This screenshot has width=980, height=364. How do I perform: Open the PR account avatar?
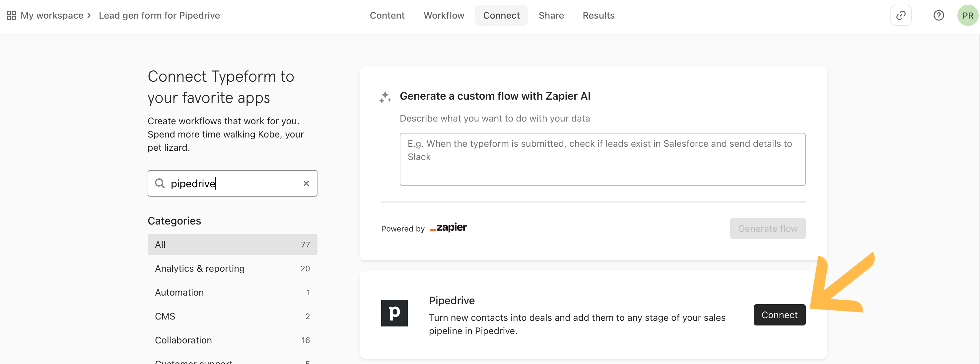(x=967, y=15)
